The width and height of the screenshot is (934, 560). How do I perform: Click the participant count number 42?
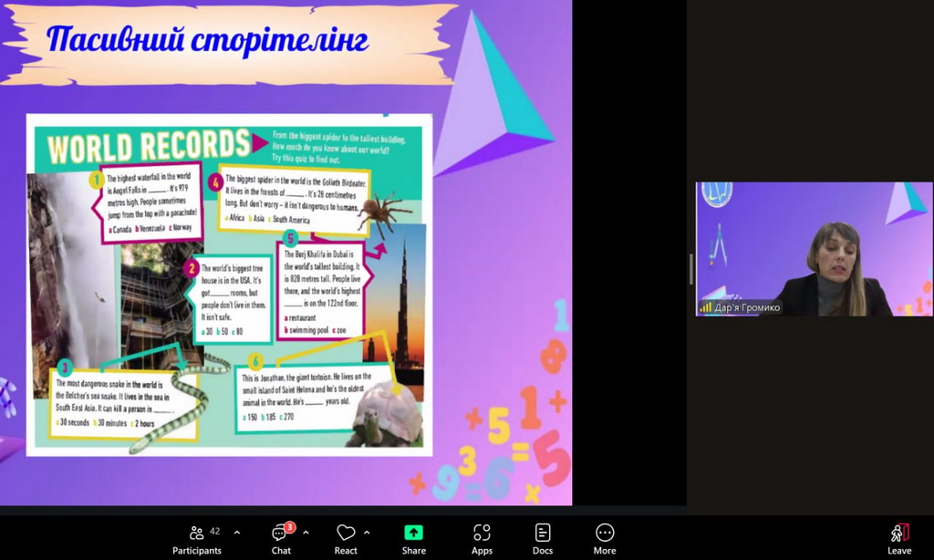coord(215,531)
